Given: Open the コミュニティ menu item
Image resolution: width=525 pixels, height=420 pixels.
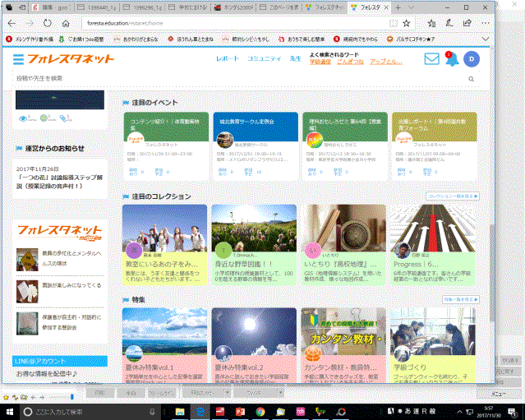Looking at the screenshot, I should [263, 59].
